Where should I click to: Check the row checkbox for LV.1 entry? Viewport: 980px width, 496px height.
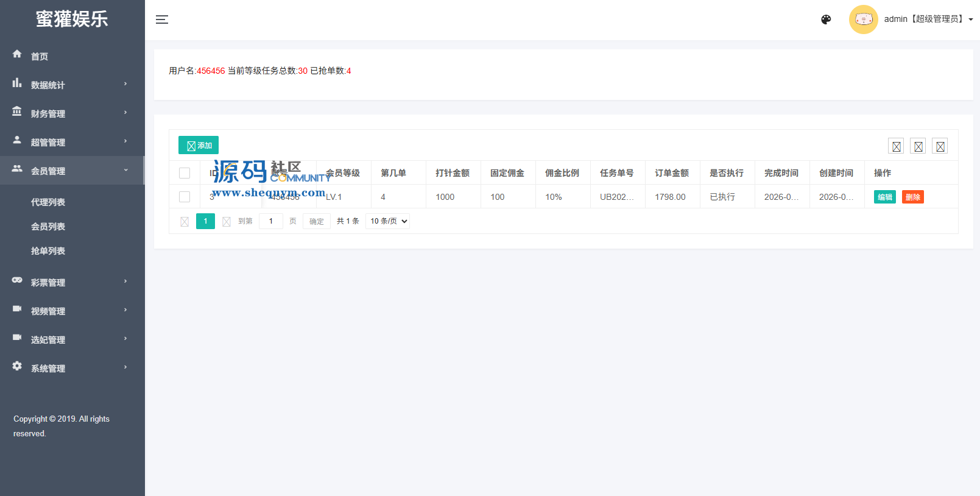[x=185, y=197]
